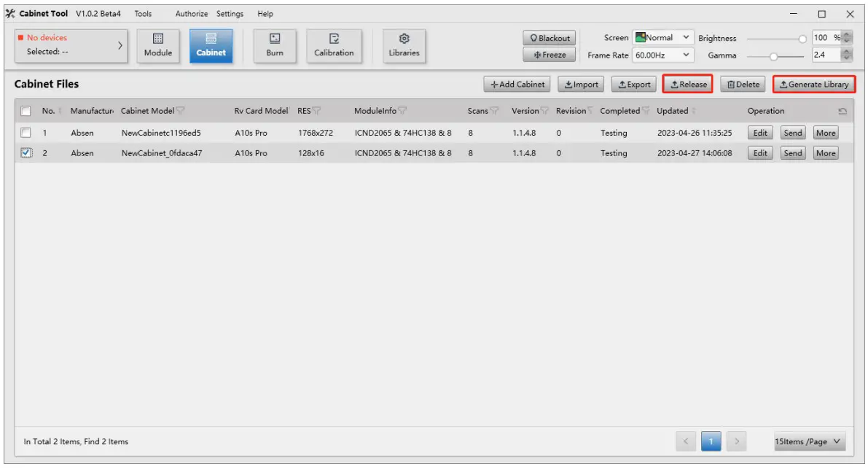Release the selected cabinet file
Screen dimensions: 868x469
687,84
